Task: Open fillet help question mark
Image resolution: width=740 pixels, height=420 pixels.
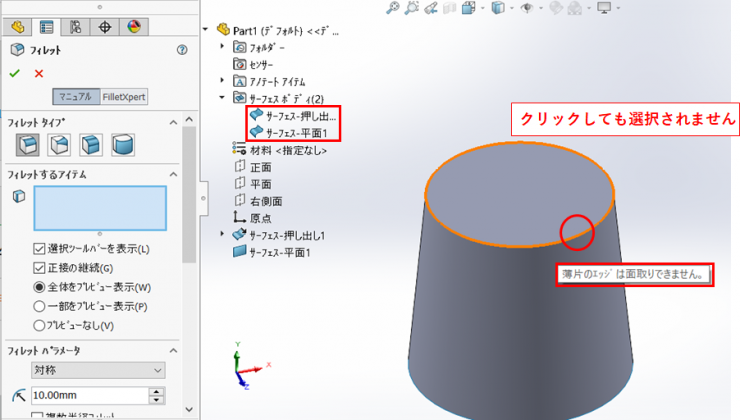Action: click(182, 50)
